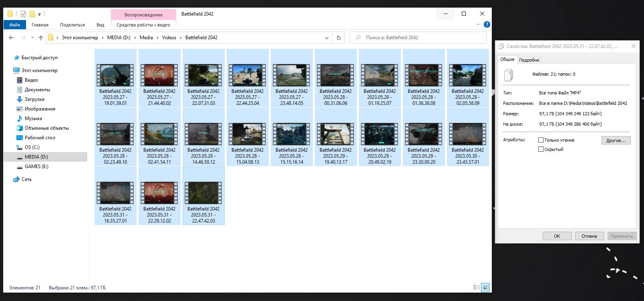Screen dimensions: 644x301
Task: Select video file 2023.05.27 - 21.44.40.02
Action: pyautogui.click(x=159, y=78)
